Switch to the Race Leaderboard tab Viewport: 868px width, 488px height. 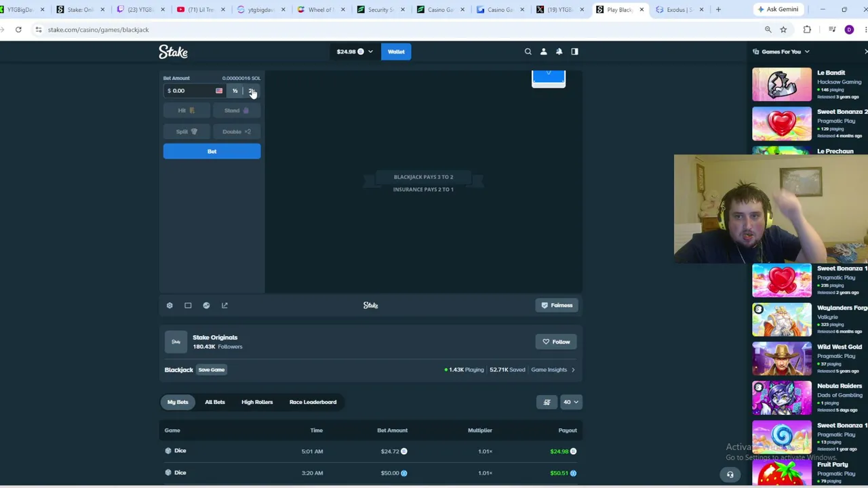(313, 402)
